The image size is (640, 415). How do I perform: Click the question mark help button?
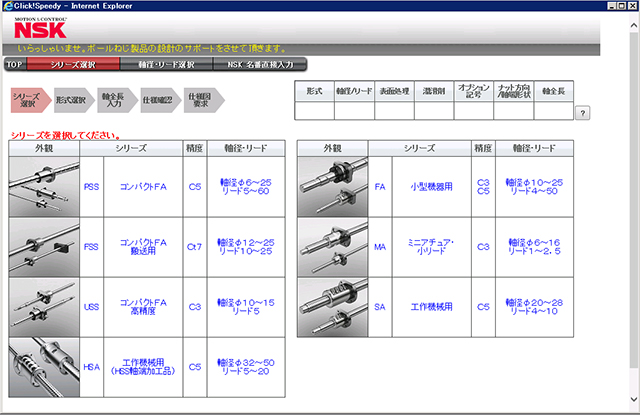coord(582,113)
